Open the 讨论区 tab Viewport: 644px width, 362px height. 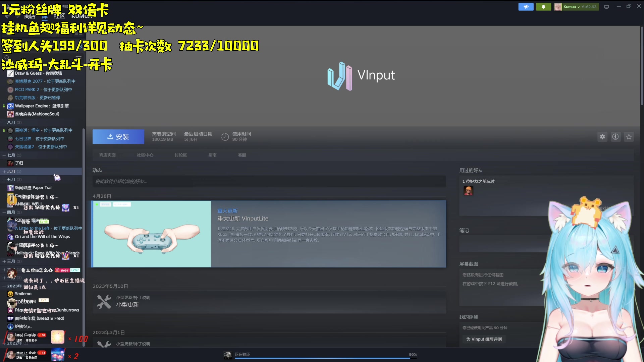181,155
